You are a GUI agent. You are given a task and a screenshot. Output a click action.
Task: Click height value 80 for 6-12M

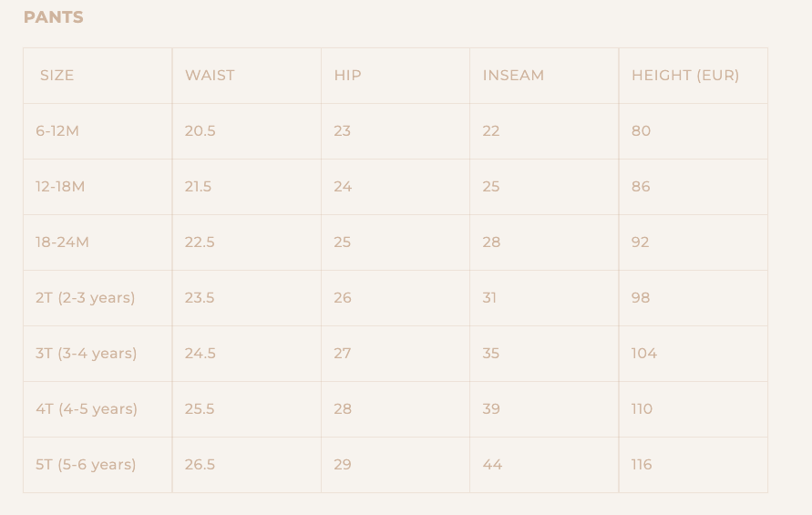[641, 131]
